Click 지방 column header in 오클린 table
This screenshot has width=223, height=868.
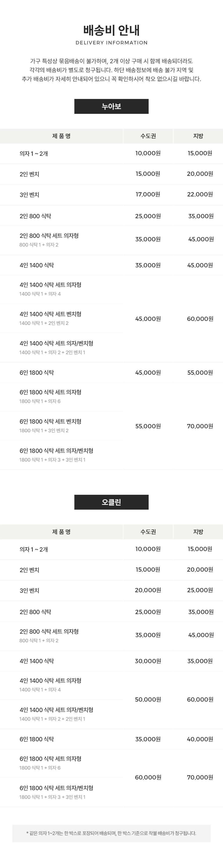coord(198,532)
